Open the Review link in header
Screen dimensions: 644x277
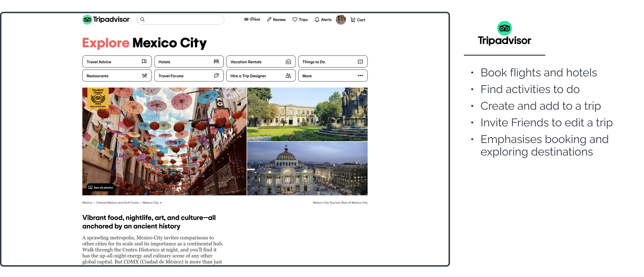pos(279,20)
